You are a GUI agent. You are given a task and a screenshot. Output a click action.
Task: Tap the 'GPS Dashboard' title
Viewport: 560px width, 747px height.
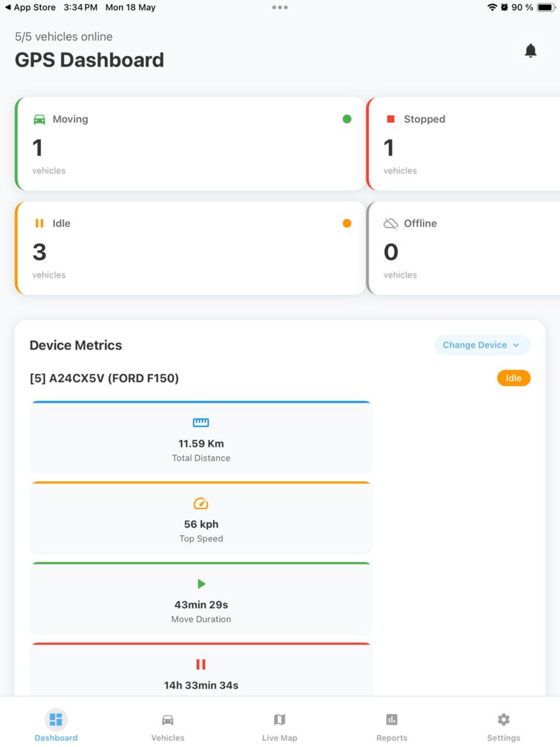coord(90,60)
